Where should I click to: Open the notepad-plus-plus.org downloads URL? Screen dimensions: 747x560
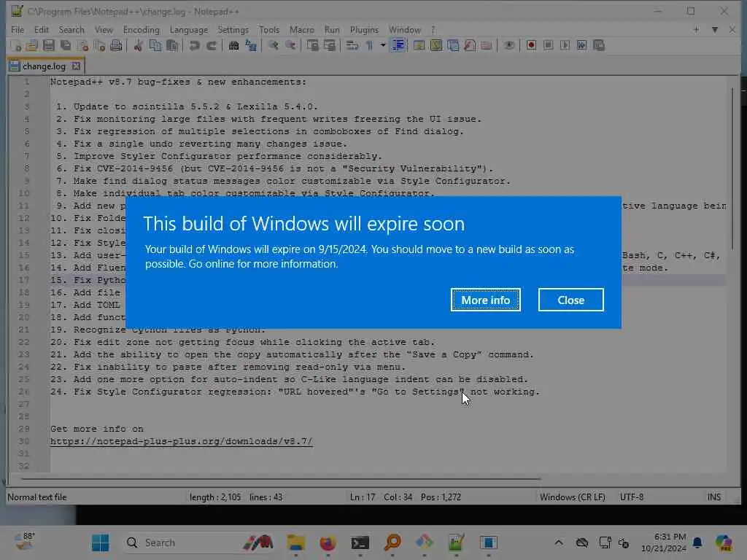(x=182, y=441)
